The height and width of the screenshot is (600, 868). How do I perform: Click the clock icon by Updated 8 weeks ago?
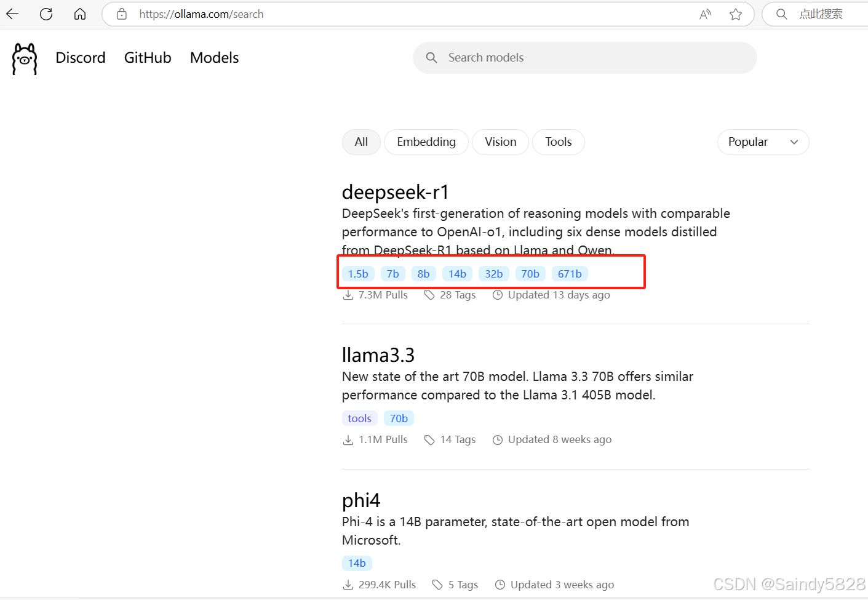(x=498, y=439)
